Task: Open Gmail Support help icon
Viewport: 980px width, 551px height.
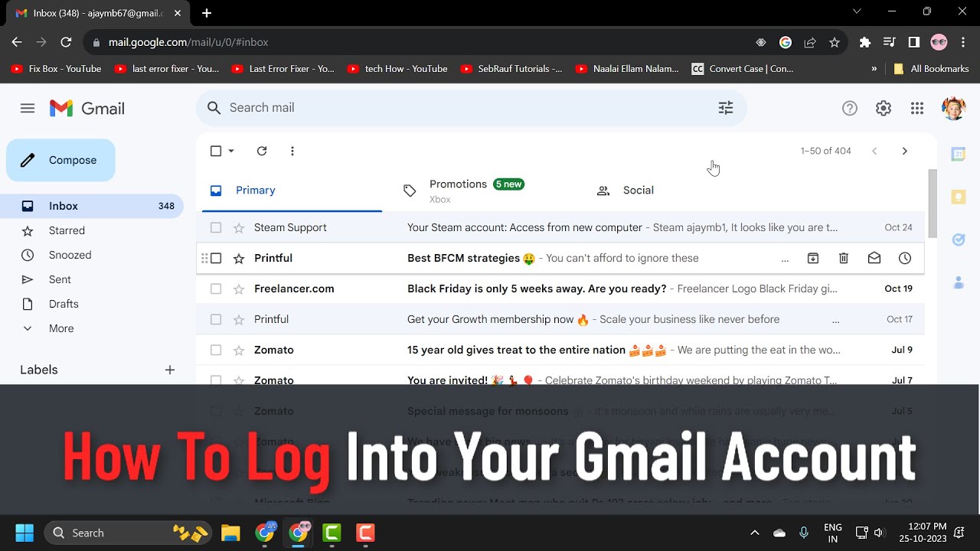Action: pos(850,109)
